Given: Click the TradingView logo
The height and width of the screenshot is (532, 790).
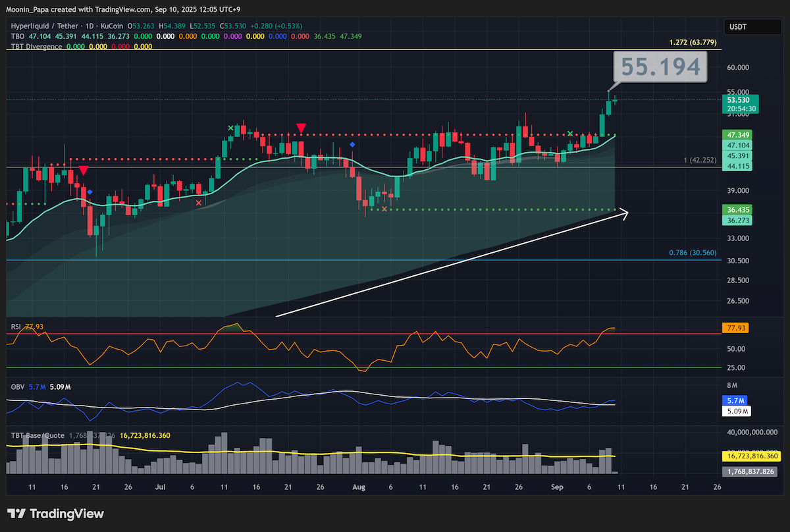Looking at the screenshot, I should point(55,514).
